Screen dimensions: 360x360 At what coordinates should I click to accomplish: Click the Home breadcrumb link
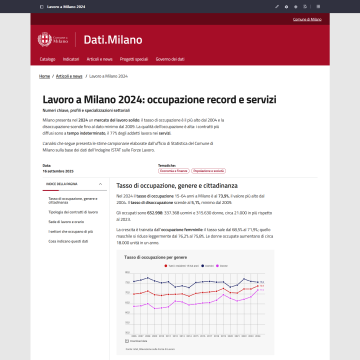(x=44, y=76)
